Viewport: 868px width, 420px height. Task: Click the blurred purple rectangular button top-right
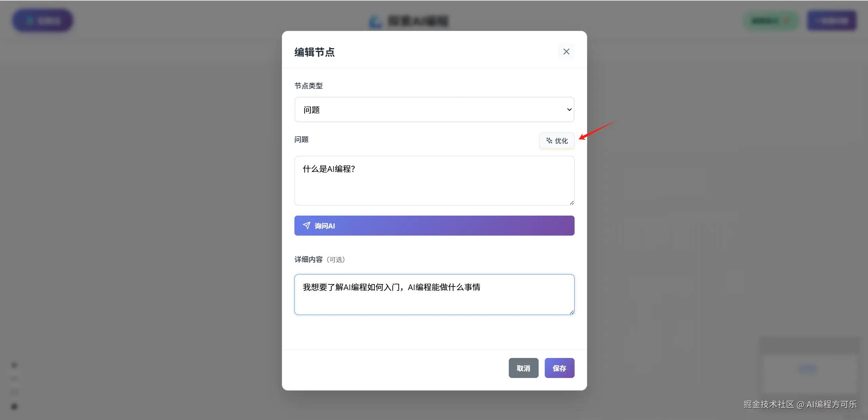coord(832,21)
